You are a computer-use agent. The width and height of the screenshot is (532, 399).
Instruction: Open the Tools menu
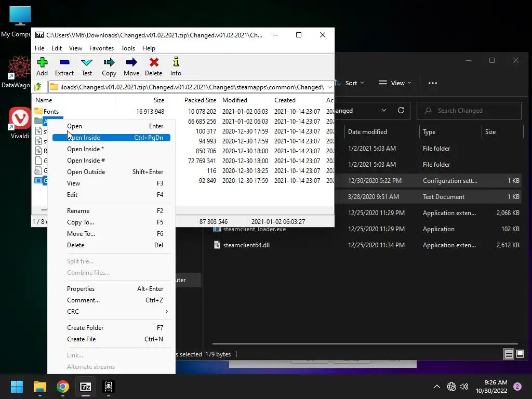128,48
